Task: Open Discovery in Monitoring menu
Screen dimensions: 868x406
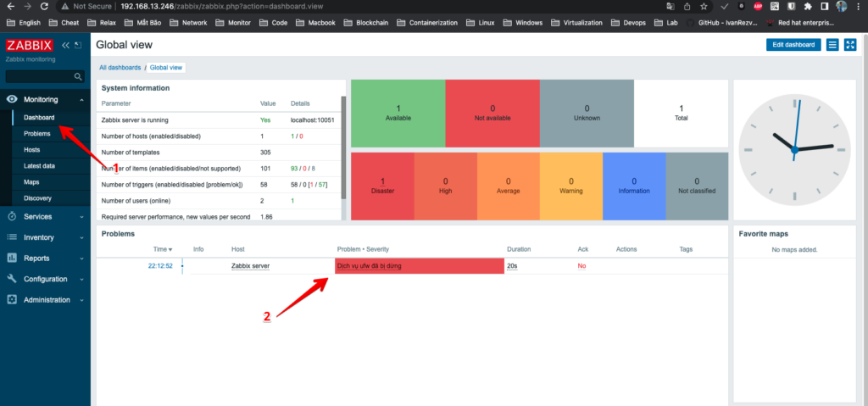Action: pyautogui.click(x=37, y=197)
